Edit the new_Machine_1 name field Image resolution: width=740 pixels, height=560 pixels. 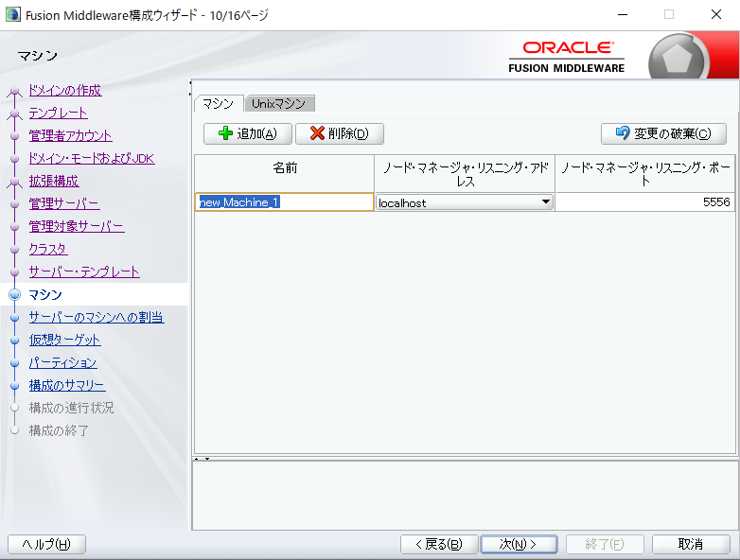pos(284,202)
